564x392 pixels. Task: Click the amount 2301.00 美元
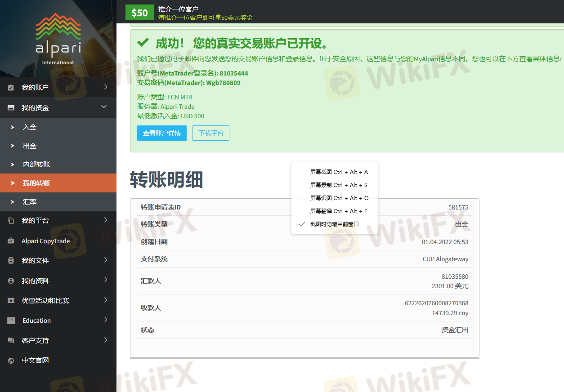[450, 286]
